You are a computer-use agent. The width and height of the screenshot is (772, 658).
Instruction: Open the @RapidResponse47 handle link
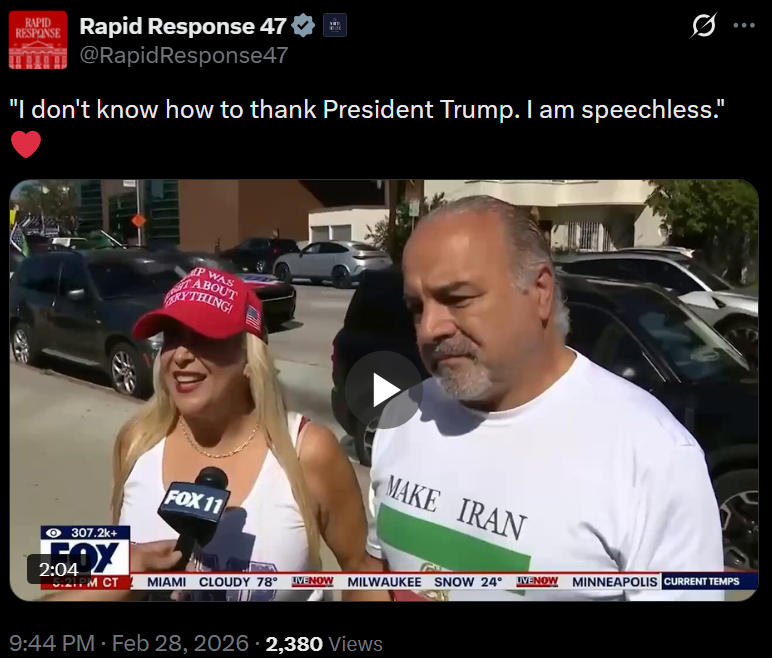[x=184, y=55]
